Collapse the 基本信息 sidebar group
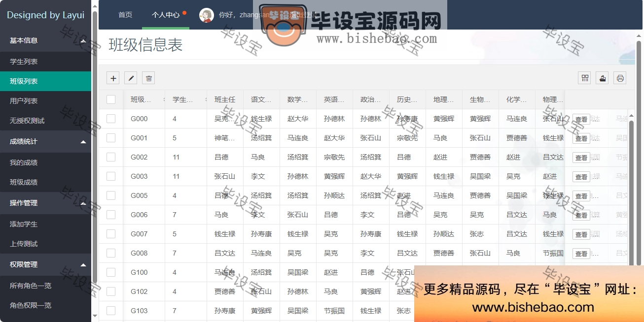This screenshot has height=322, width=644. [45, 40]
